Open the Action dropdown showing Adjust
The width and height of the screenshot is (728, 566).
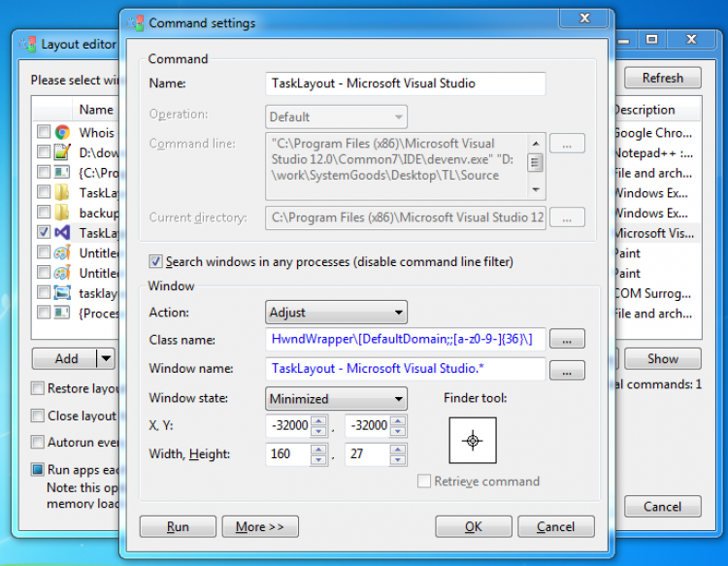pos(336,312)
